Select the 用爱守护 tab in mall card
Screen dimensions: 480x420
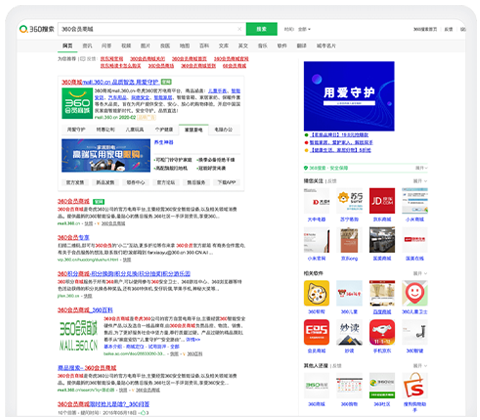click(x=76, y=129)
